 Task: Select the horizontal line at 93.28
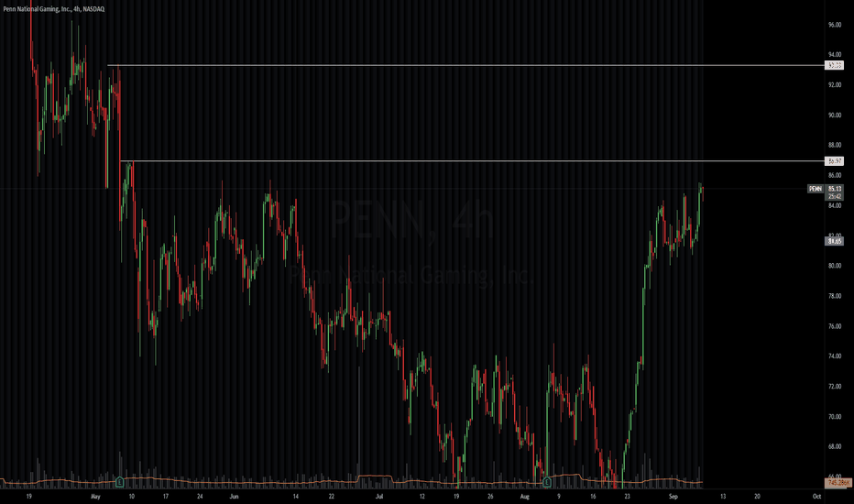click(465, 65)
